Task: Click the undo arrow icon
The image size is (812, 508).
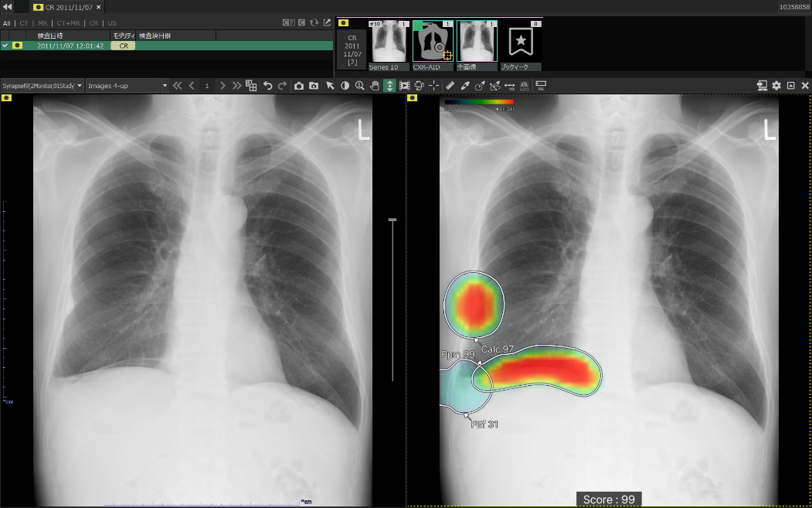Action: [268, 85]
